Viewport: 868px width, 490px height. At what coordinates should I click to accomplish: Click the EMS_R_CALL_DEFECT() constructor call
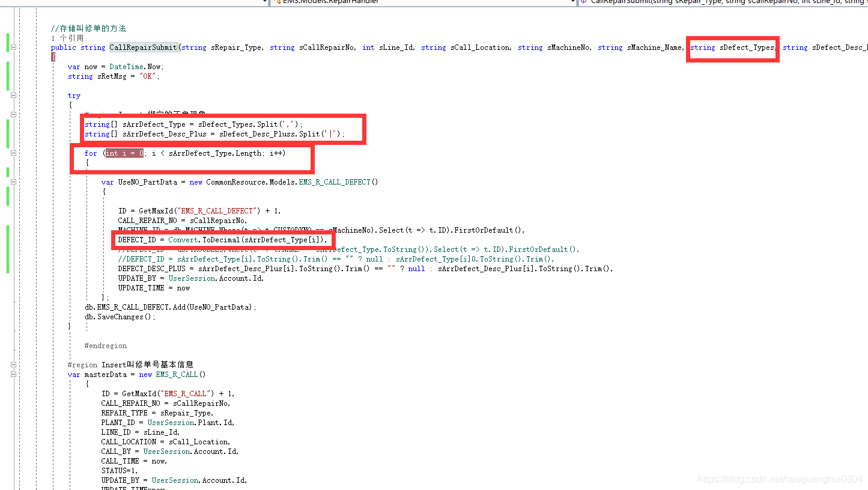(x=338, y=182)
